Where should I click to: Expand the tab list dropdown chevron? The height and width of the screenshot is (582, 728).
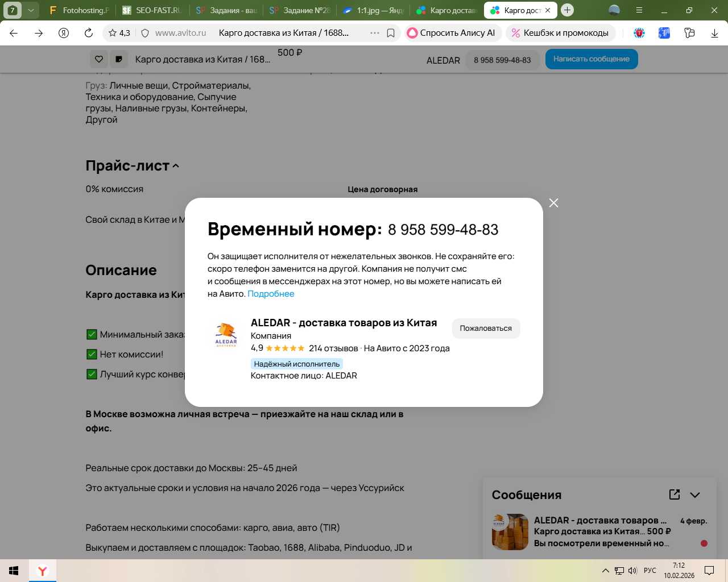click(x=31, y=10)
